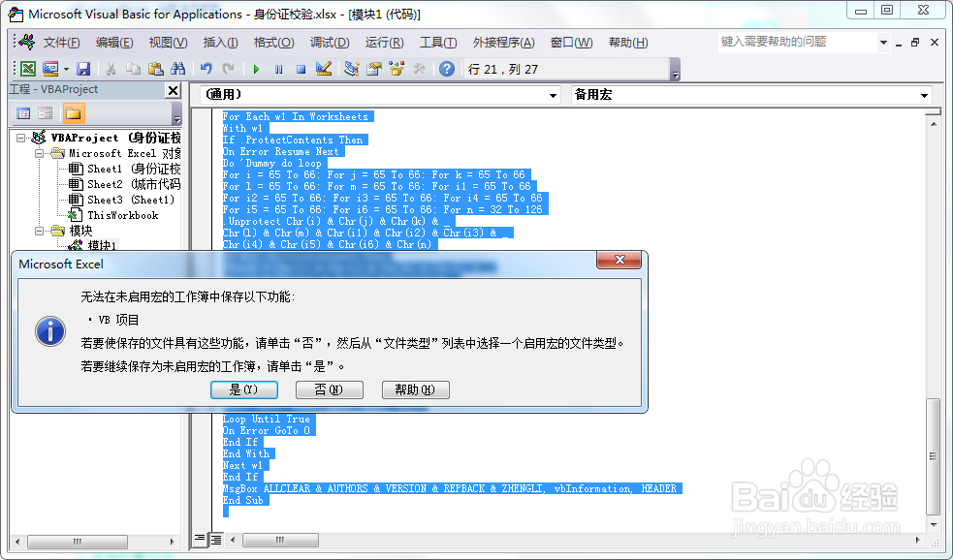Select Sheet3 (Sheet1) in tree
The image size is (953, 560).
[x=121, y=200]
